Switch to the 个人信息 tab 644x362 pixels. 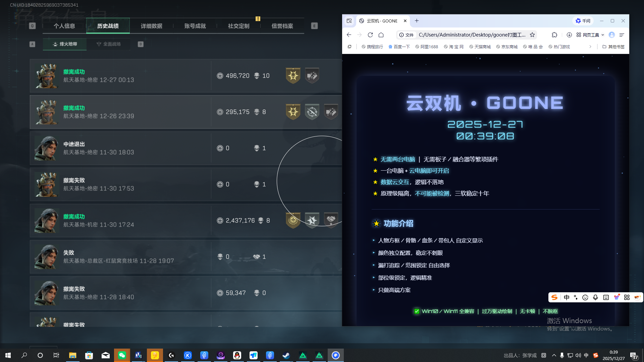[x=64, y=26]
